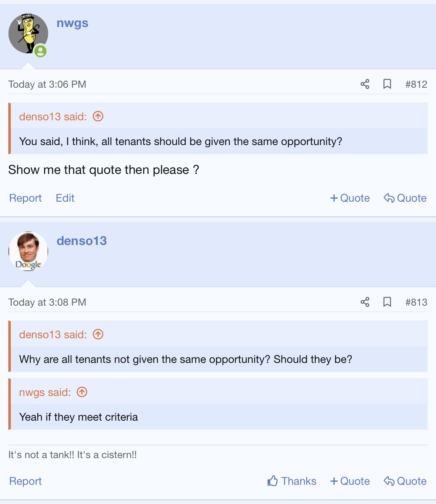Image resolution: width=436 pixels, height=504 pixels.
Task: Report post #812
Action: [x=26, y=198]
